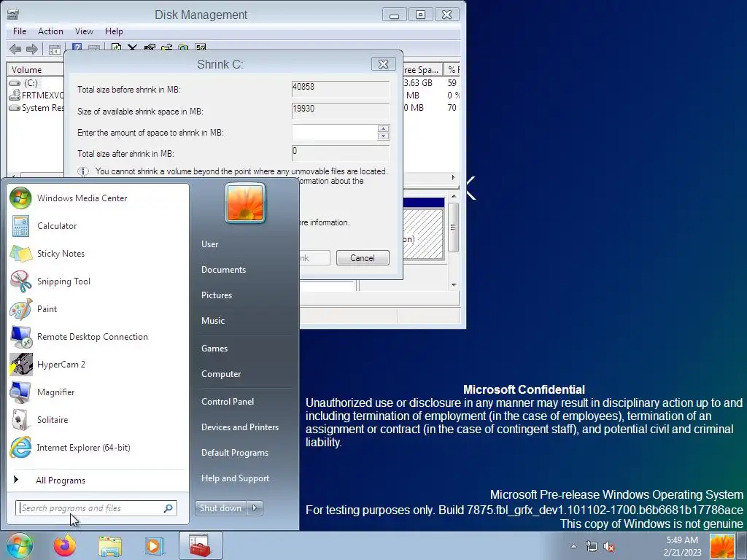Screen dimensions: 747x560
Task: Increase shrink amount with up spinner
Action: click(x=383, y=128)
